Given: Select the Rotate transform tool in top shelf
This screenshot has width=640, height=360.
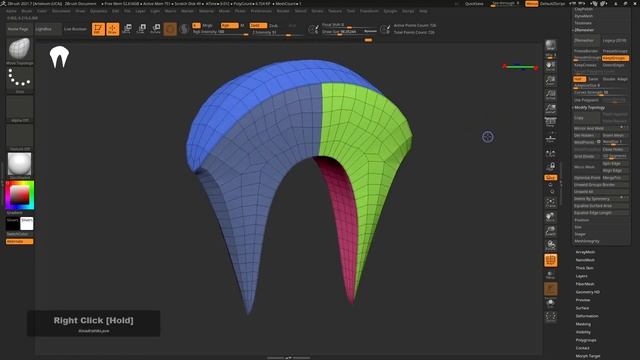Looking at the screenshot, I should 156,29.
